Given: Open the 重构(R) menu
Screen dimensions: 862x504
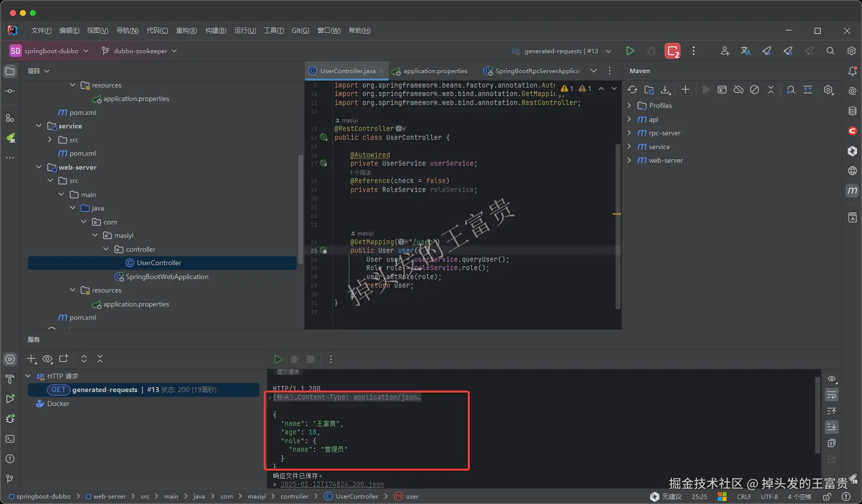Looking at the screenshot, I should pos(187,30).
